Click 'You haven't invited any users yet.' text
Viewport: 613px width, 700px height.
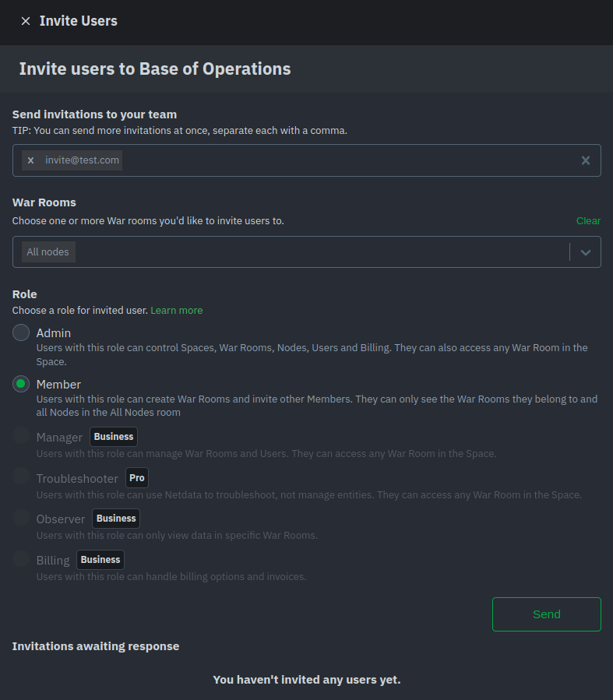(307, 680)
